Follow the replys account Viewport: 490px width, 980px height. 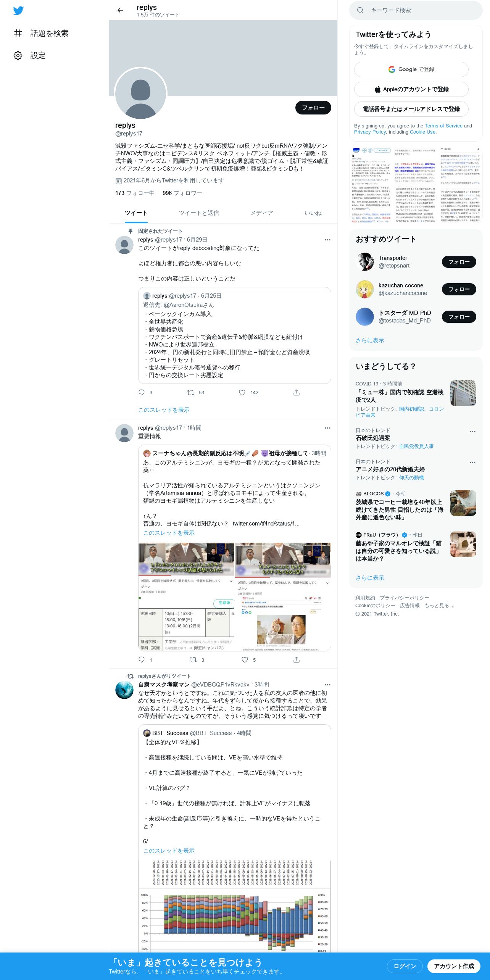(313, 108)
